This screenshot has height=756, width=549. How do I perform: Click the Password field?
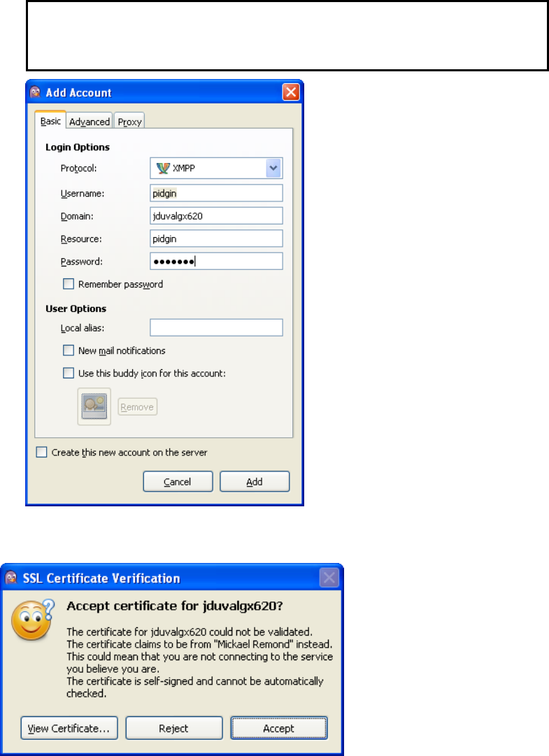(x=216, y=262)
